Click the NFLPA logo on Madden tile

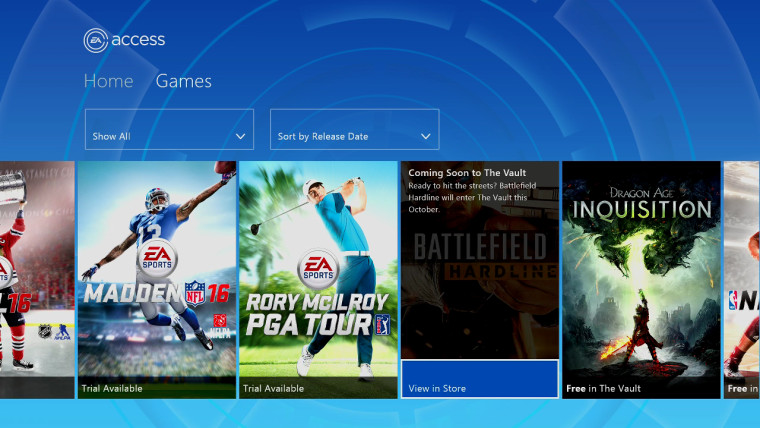221,326
